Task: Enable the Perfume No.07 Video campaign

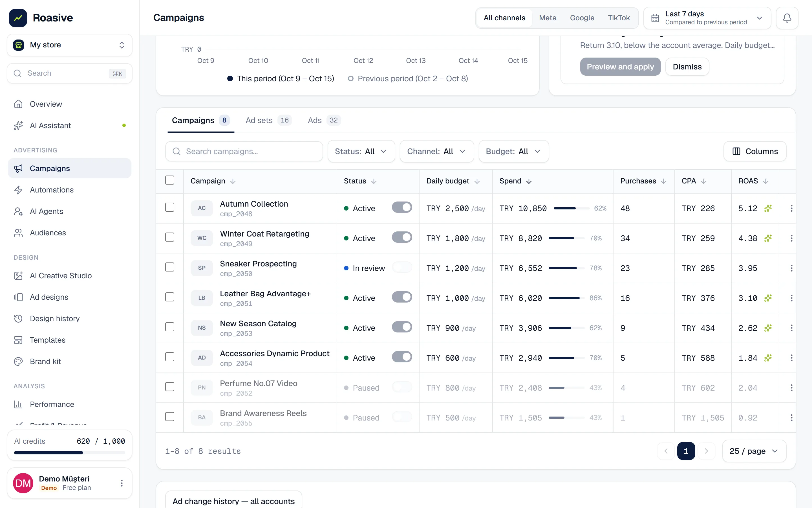Action: [x=402, y=387]
